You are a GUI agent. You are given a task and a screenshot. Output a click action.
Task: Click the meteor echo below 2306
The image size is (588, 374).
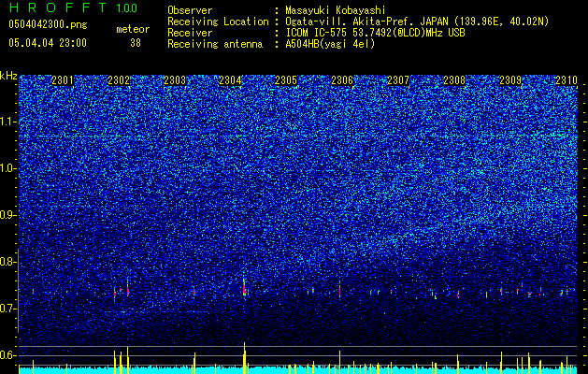tap(339, 291)
